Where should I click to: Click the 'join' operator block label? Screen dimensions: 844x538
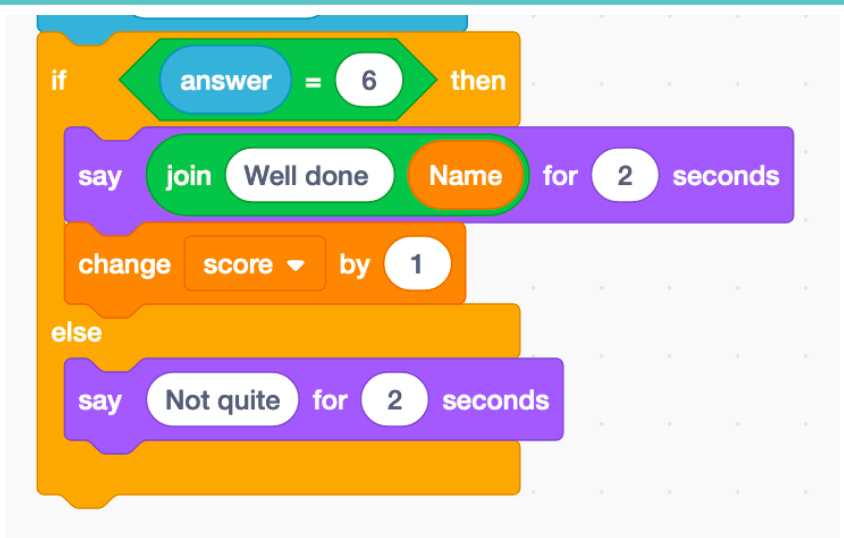[188, 176]
